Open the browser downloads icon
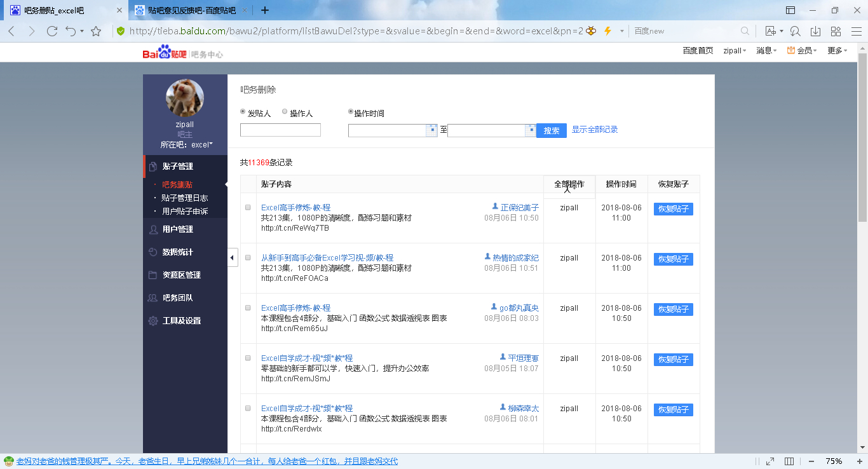 [x=816, y=31]
